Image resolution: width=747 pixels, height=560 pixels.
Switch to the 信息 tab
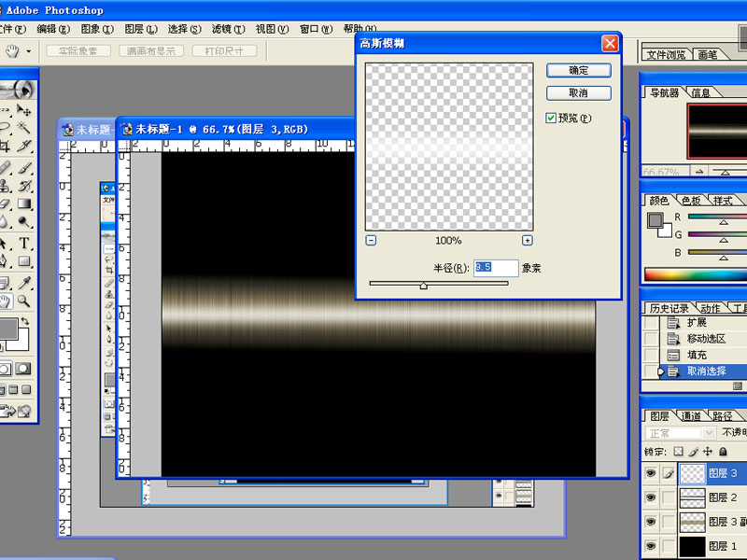(x=700, y=92)
